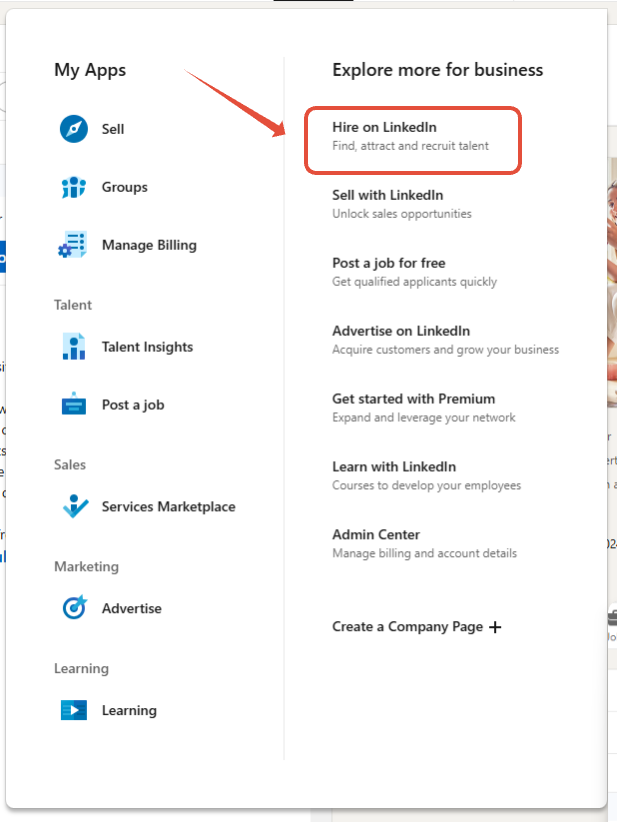Image resolution: width=617 pixels, height=822 pixels.
Task: Click the Sales section label
Action: click(70, 464)
